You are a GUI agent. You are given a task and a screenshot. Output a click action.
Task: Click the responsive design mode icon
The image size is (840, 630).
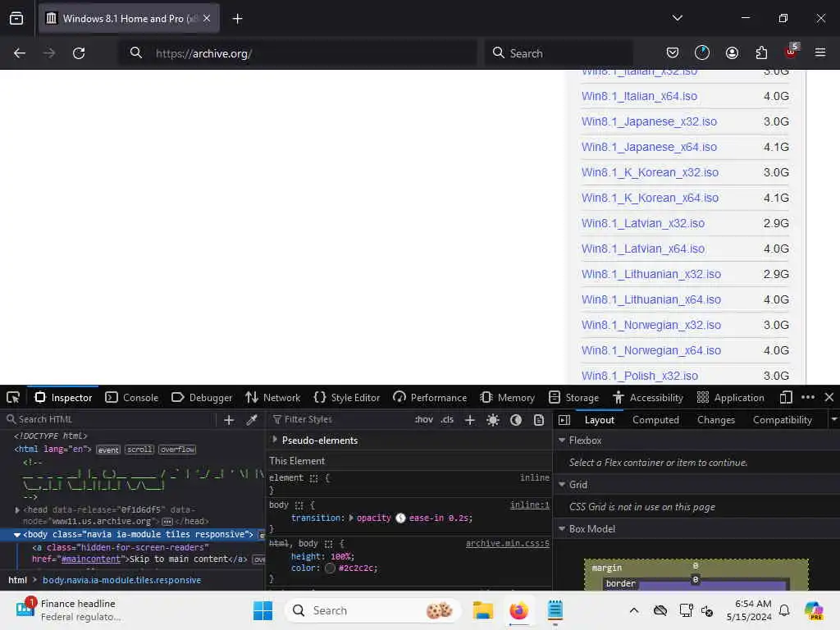point(786,398)
